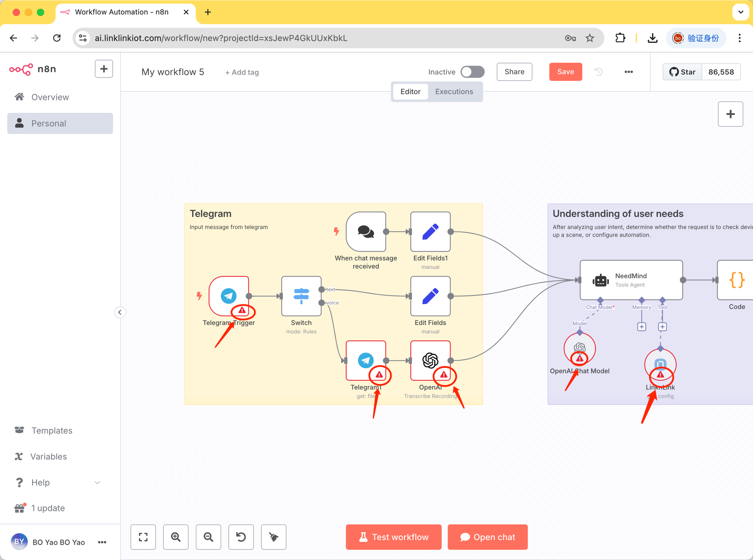The width and height of the screenshot is (753, 560).
Task: Expand the Help menu chevron
Action: click(x=97, y=482)
